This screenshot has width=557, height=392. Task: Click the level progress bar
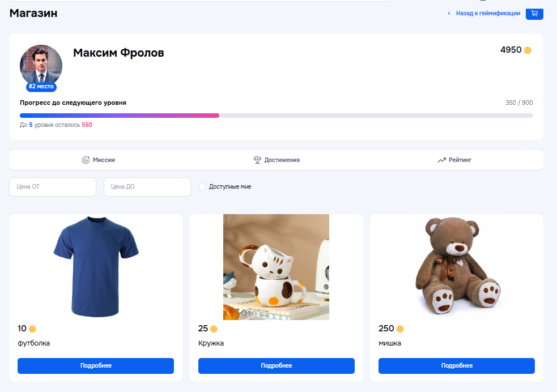[x=276, y=116]
